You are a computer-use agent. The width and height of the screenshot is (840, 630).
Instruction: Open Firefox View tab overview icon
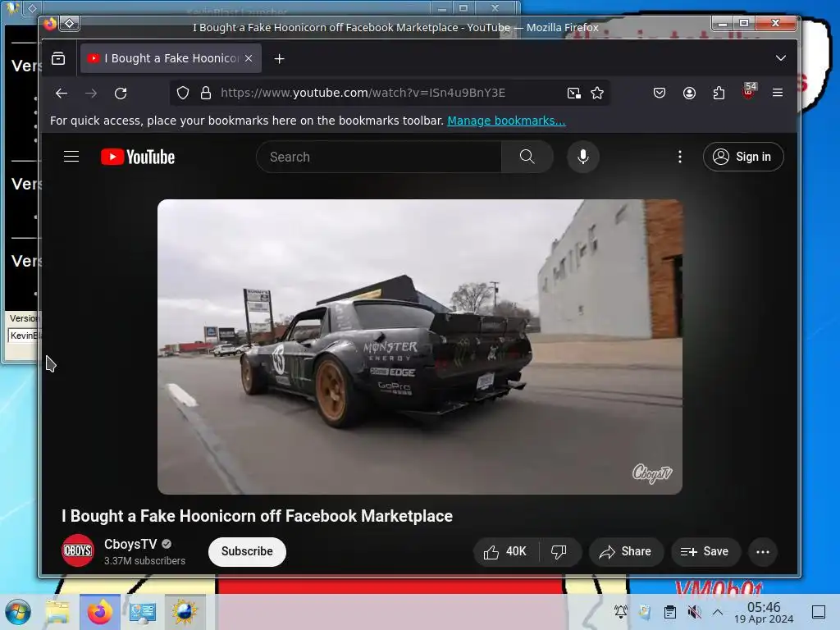58,58
